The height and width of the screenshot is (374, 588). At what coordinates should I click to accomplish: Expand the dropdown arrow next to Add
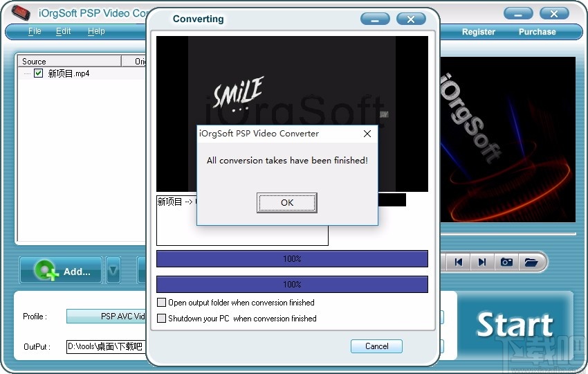point(113,270)
